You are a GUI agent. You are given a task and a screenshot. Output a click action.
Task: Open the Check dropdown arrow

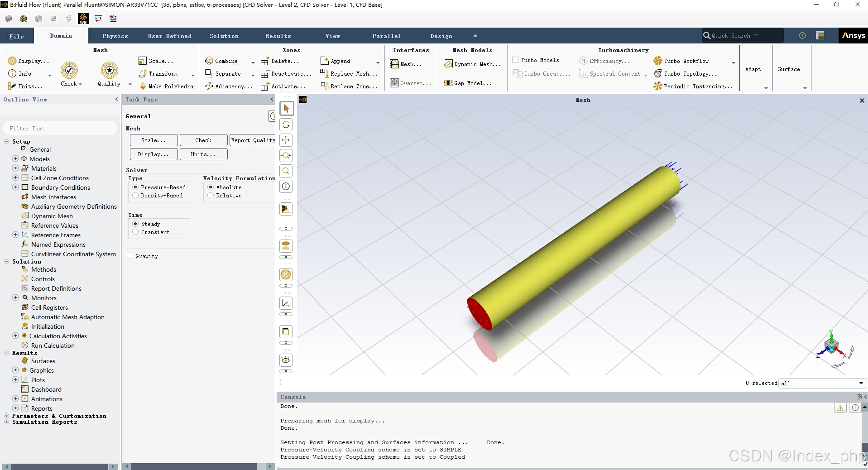81,84
